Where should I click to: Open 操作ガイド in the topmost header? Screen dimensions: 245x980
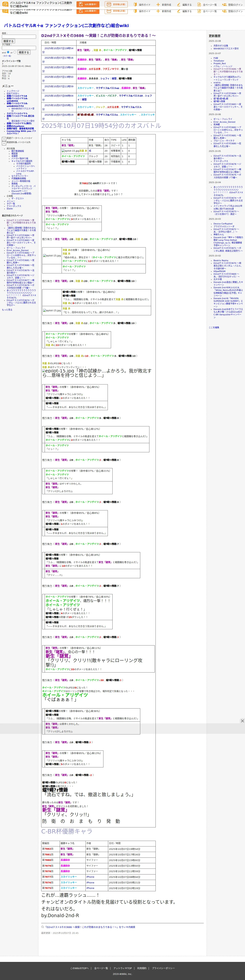(x=142, y=5)
